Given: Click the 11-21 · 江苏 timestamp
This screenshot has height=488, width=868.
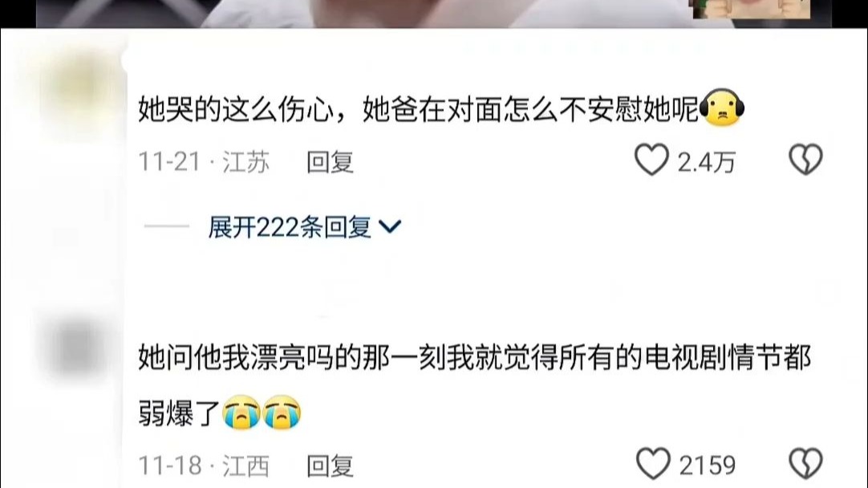Looking at the screenshot, I should point(204,162).
